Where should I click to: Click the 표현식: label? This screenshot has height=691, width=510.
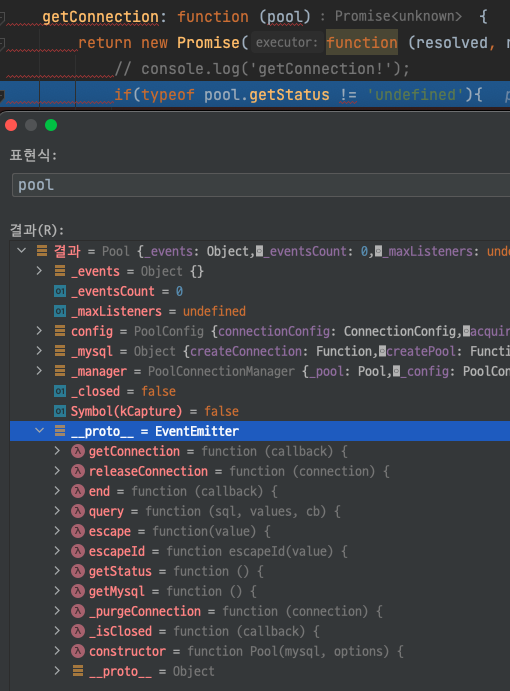(33, 155)
